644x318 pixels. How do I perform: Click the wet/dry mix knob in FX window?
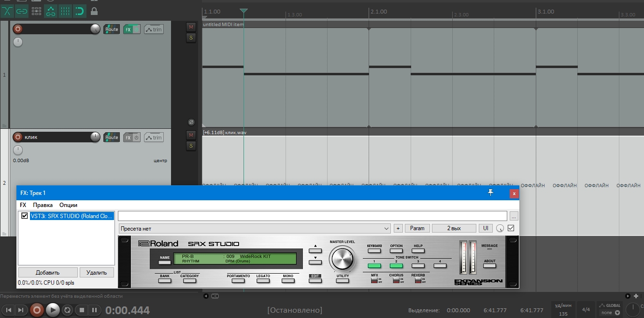point(500,228)
